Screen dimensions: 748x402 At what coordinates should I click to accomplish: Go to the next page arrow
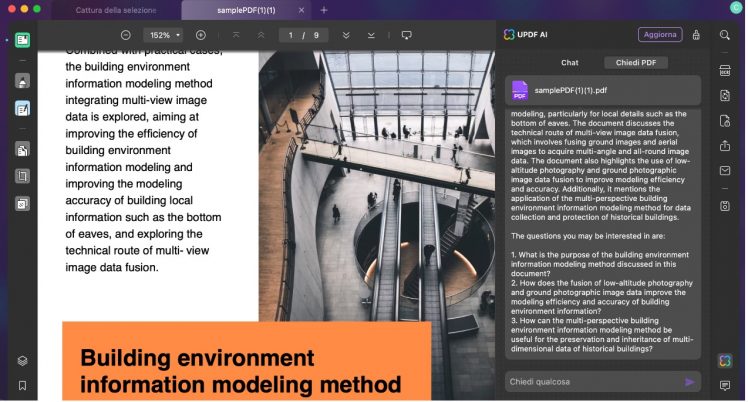click(x=346, y=35)
